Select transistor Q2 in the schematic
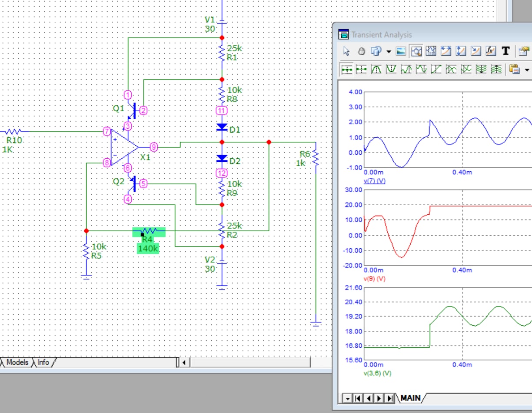The image size is (532, 413). 132,183
